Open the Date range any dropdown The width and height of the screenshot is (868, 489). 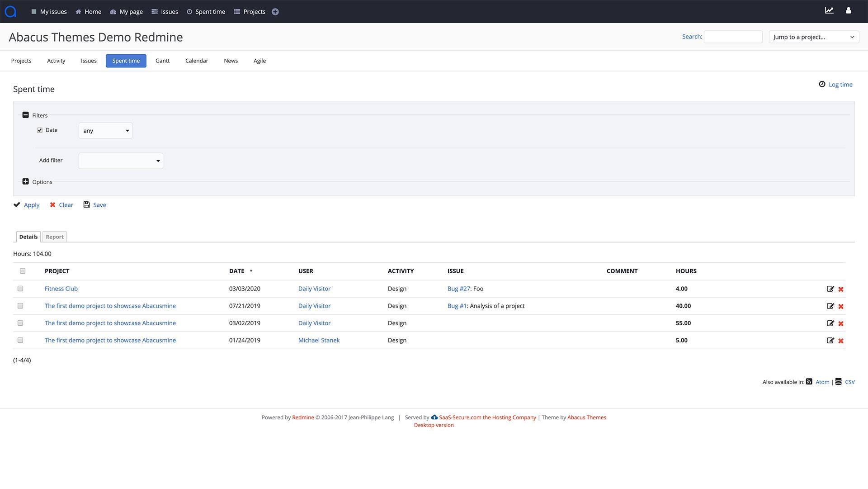[x=105, y=131]
